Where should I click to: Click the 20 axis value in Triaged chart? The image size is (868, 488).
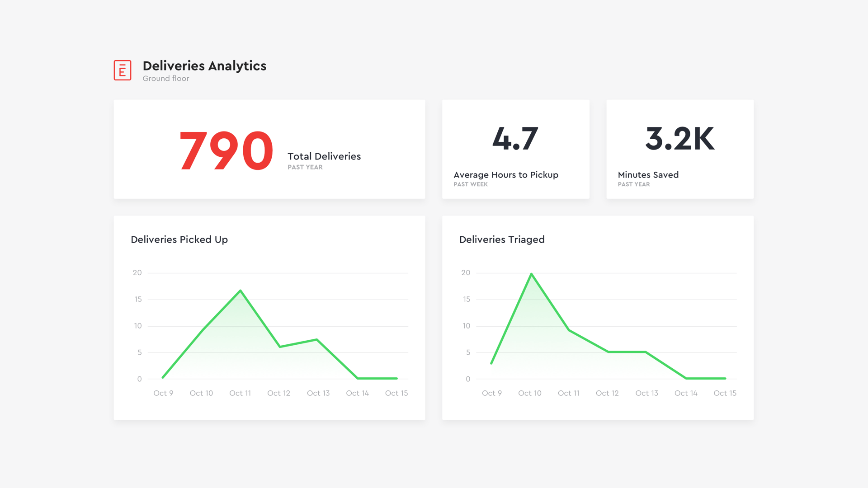[466, 272]
